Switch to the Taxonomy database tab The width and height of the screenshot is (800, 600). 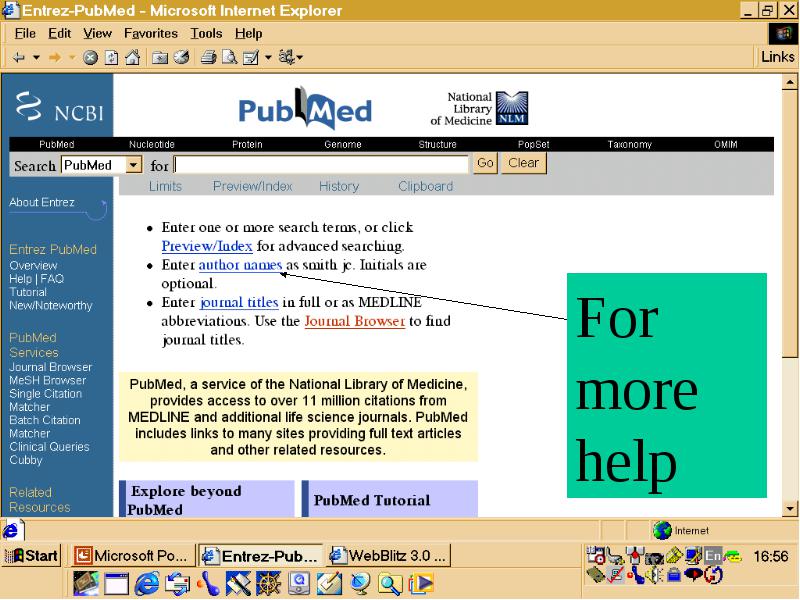coord(630,144)
